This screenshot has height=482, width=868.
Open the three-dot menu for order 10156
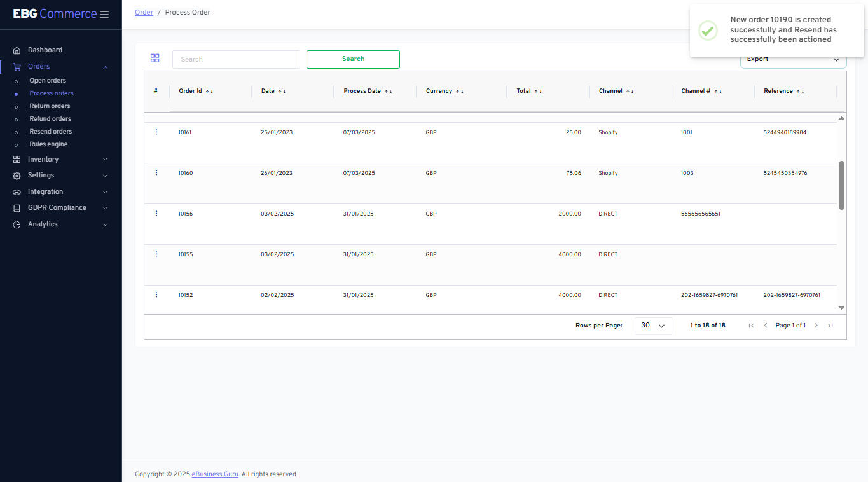coord(156,214)
